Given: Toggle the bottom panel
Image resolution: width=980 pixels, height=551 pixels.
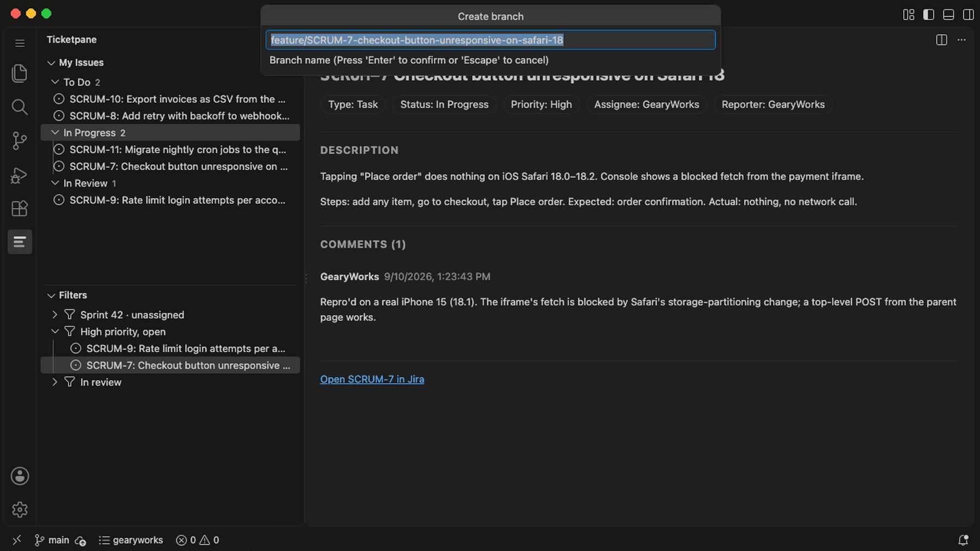Looking at the screenshot, I should [948, 15].
